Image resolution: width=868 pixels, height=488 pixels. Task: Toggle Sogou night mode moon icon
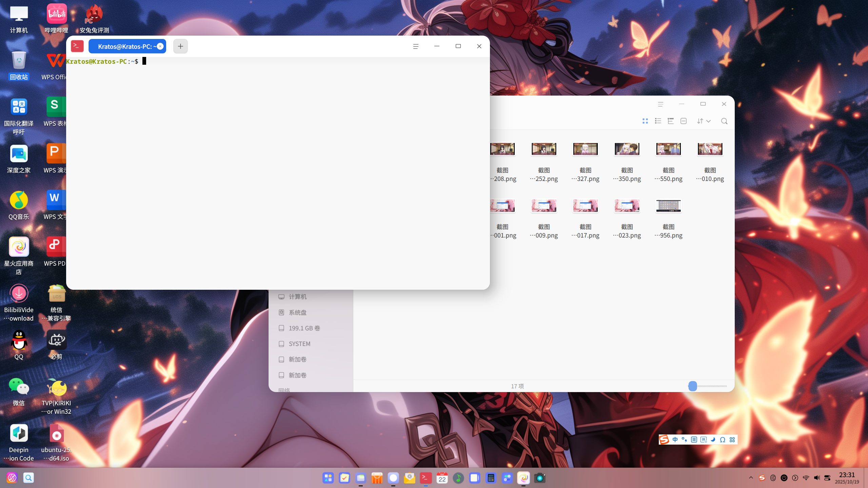713,440
